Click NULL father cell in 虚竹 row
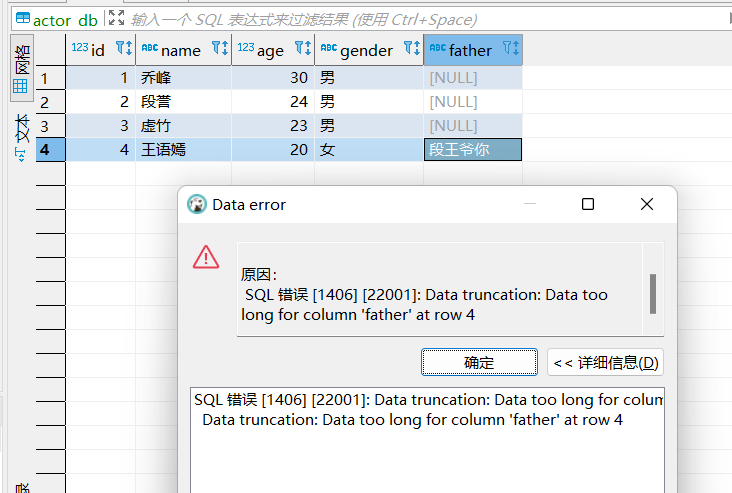Viewport: 732px width, 493px height. 473,126
